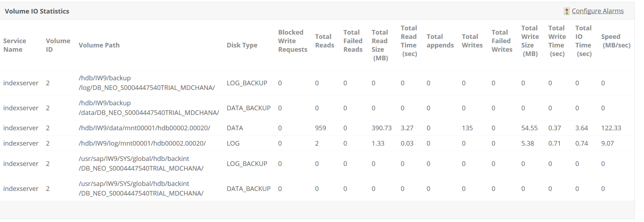Select the /hdb/IW9/log/mnt00001 volume path row
This screenshot has height=222, width=644.
(142, 143)
